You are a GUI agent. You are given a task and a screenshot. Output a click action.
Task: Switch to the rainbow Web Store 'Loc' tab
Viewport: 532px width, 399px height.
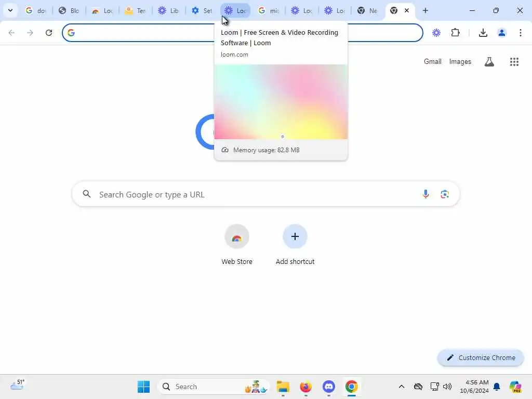pyautogui.click(x=102, y=10)
